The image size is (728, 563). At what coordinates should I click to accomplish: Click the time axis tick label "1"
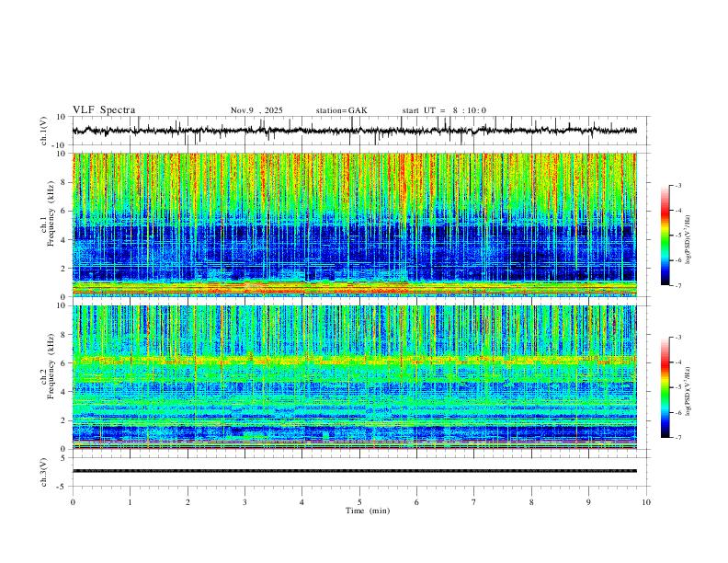[130, 502]
